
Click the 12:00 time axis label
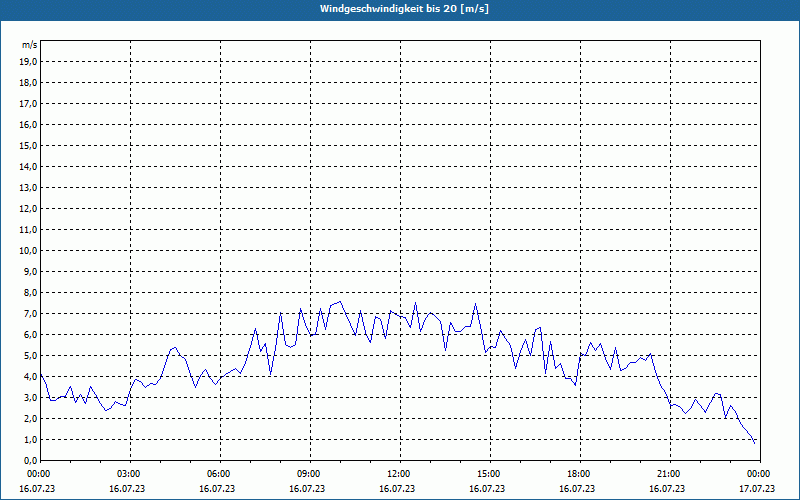[399, 474]
